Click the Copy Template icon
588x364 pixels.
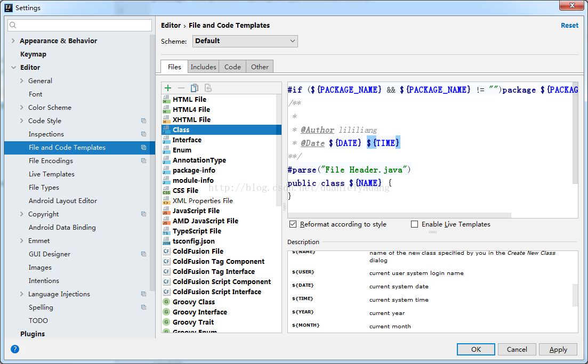194,88
